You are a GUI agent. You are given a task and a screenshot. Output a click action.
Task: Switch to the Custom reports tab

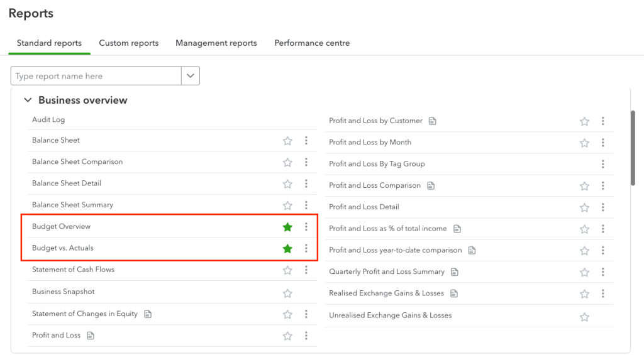click(128, 43)
